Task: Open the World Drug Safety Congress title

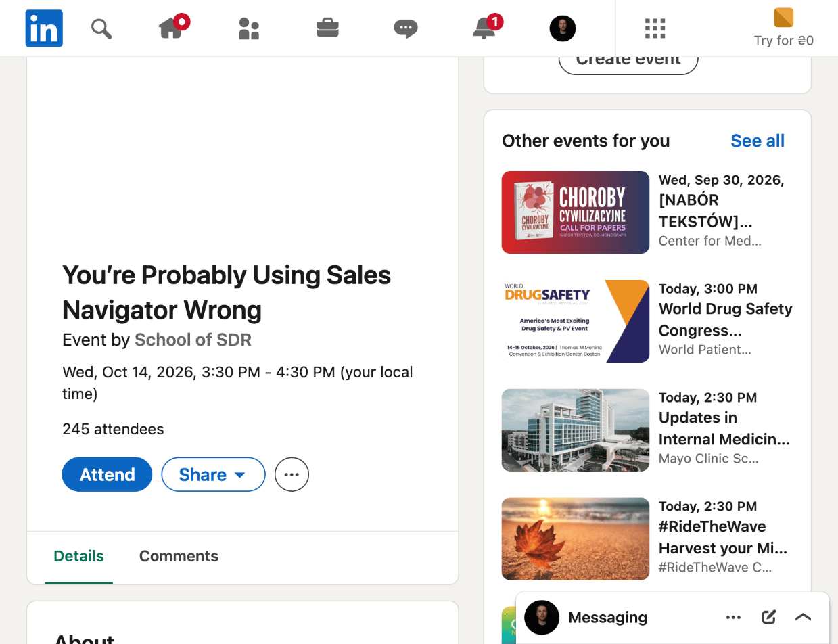Action: tap(726, 319)
